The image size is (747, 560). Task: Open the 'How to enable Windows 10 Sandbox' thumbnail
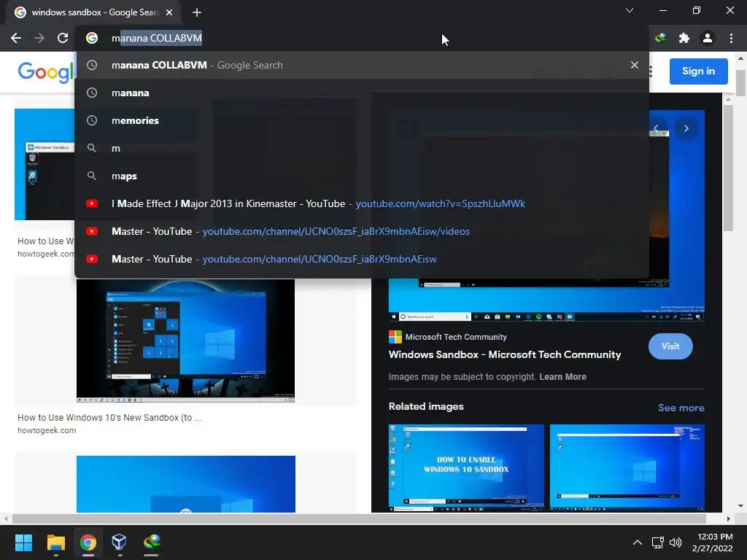466,467
